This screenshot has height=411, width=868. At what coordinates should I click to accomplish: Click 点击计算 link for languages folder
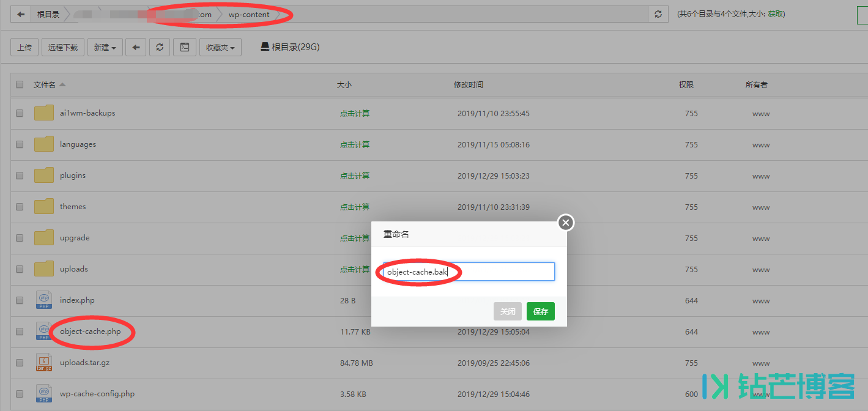click(355, 144)
